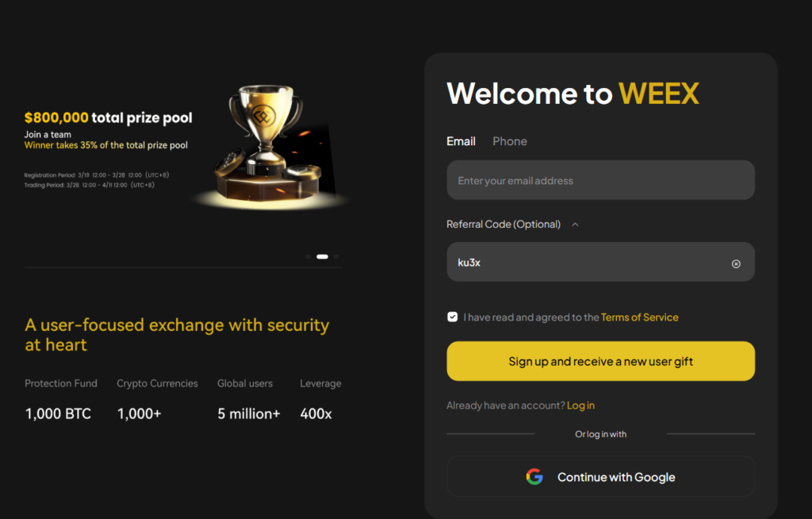Select the first carousel dot indicator
The height and width of the screenshot is (519, 812).
pyautogui.click(x=308, y=256)
